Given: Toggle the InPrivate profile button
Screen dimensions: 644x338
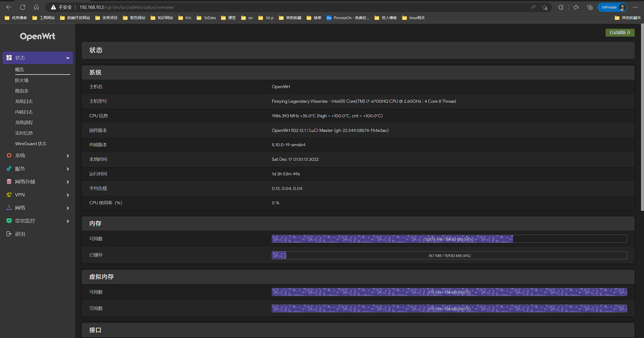Looking at the screenshot, I should tap(612, 7).
